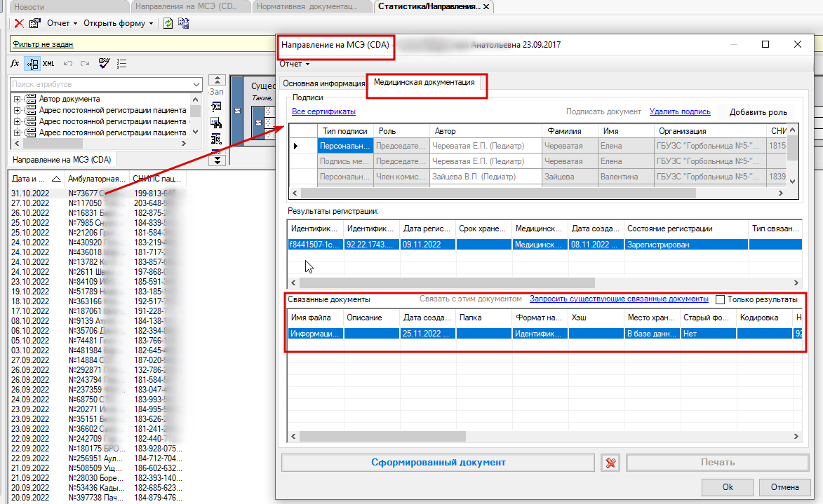Click the scroll-down arrow of the signatures table
Screen dimensions: 823x504
point(793,182)
